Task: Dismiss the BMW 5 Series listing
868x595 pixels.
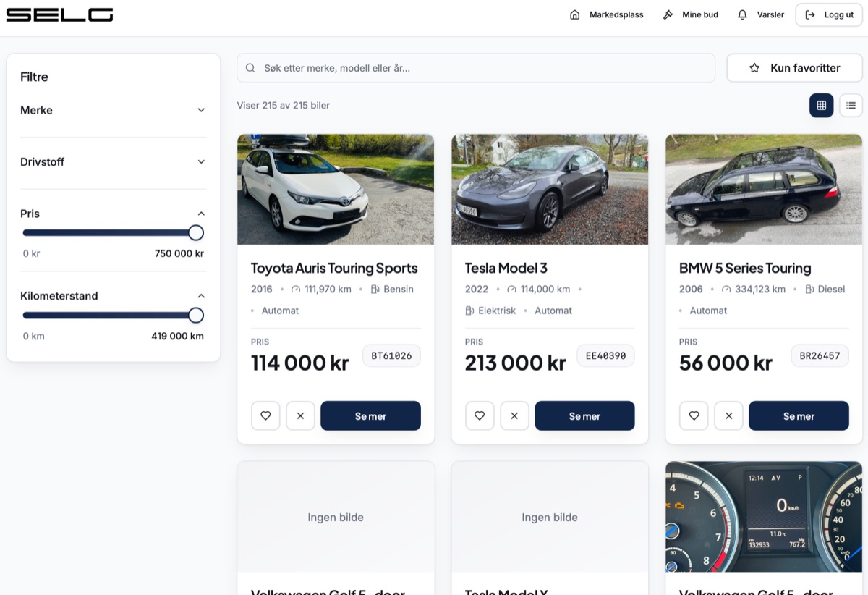Action: pyautogui.click(x=728, y=416)
